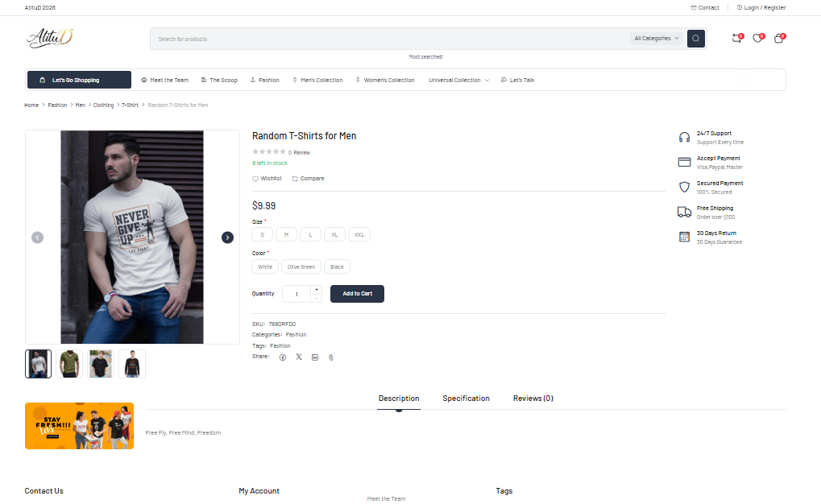Open Women's Collection menu item
This screenshot has width=821, height=504.
pyautogui.click(x=385, y=80)
